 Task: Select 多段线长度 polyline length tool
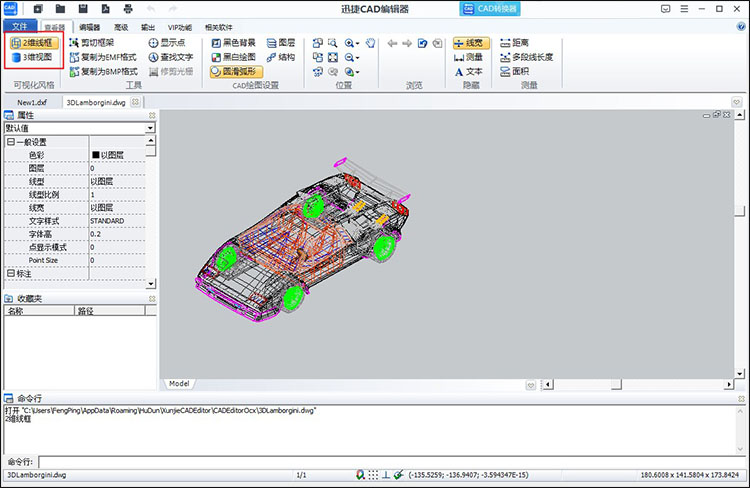(x=526, y=57)
